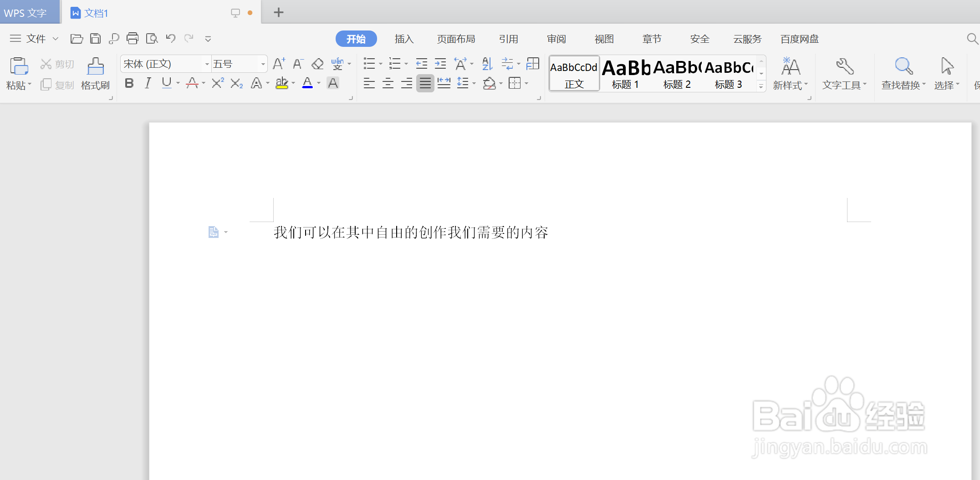Click the paragraph shading fill bucket
The image size is (980, 480).
[490, 83]
